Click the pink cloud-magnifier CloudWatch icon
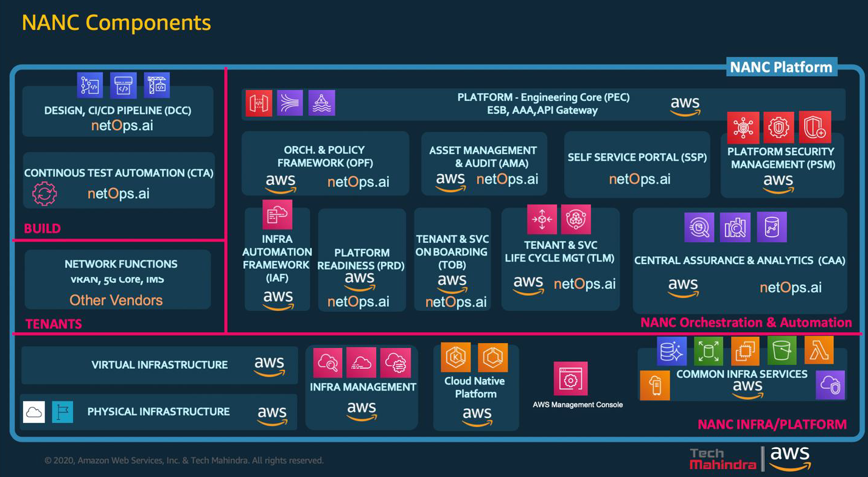The height and width of the screenshot is (477, 868). (328, 362)
